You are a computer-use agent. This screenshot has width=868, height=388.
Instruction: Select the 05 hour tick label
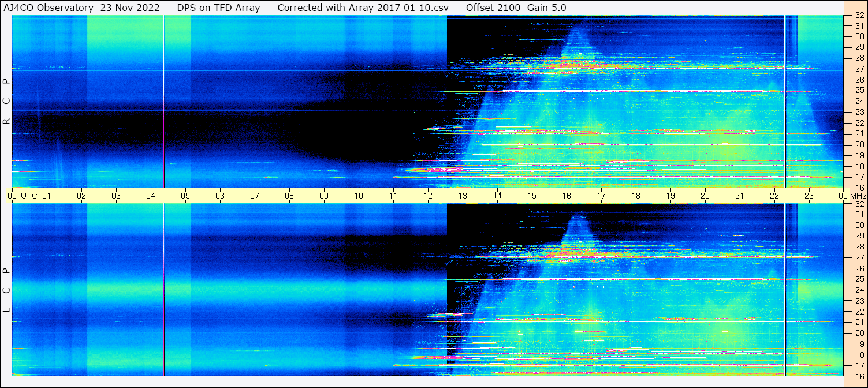pos(185,196)
